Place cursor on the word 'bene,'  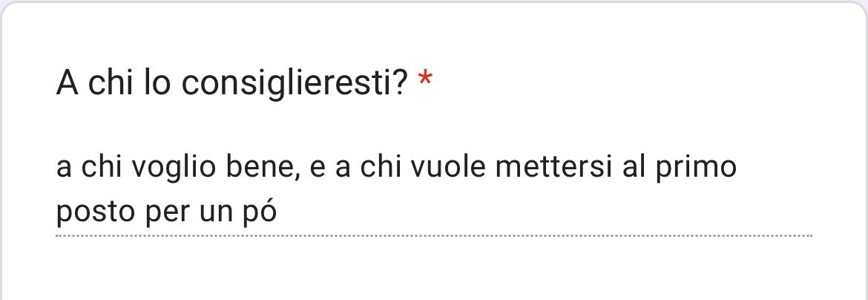pyautogui.click(x=263, y=168)
